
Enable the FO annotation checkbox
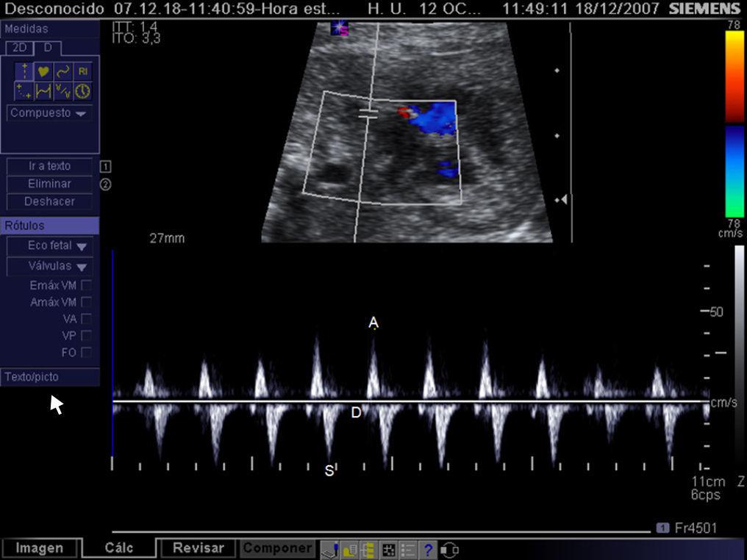[x=85, y=353]
